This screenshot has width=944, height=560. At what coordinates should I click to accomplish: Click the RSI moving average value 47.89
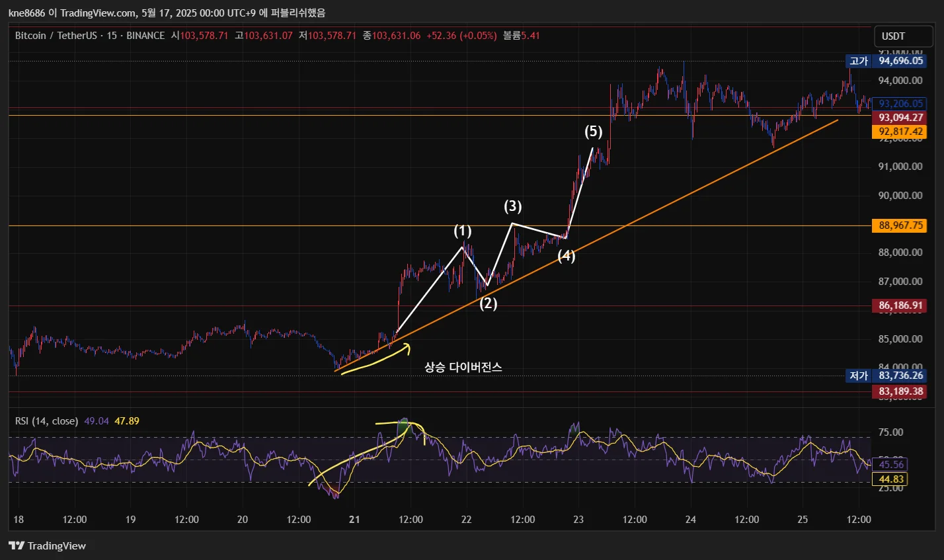point(127,421)
